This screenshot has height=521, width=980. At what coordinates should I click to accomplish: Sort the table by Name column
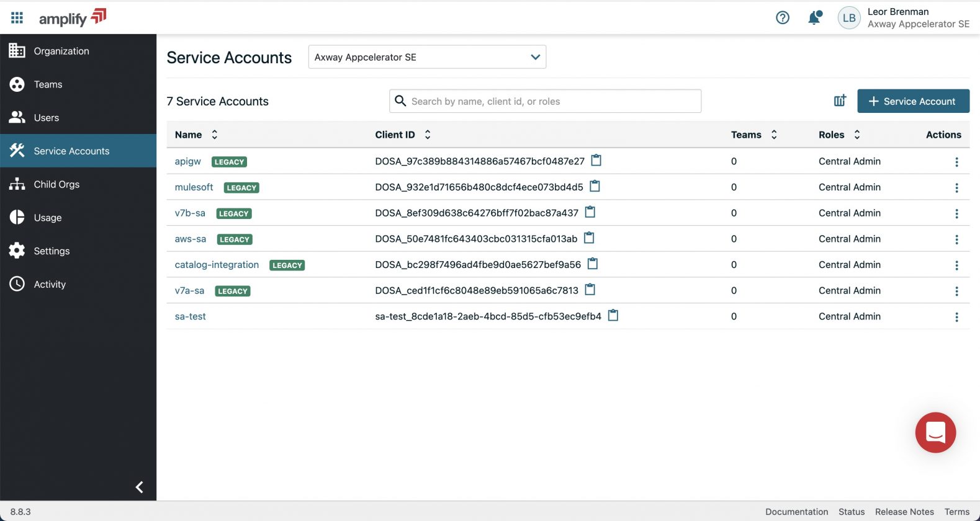click(x=214, y=135)
